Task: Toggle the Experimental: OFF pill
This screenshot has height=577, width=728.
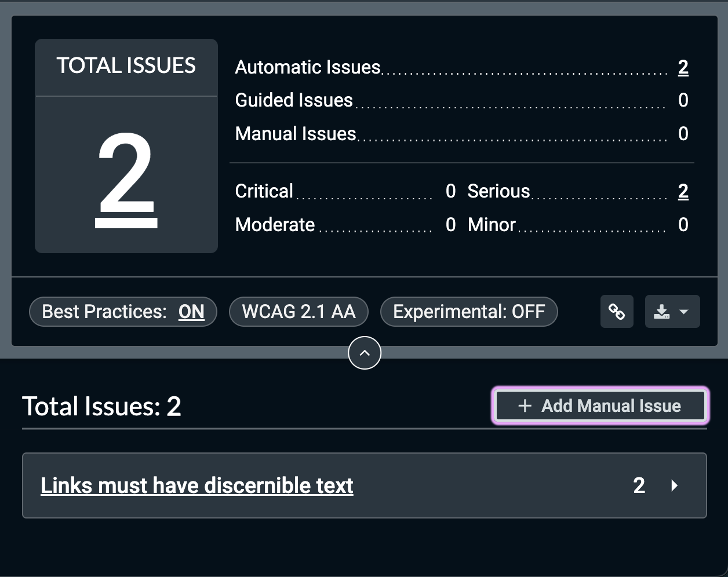Action: point(469,312)
